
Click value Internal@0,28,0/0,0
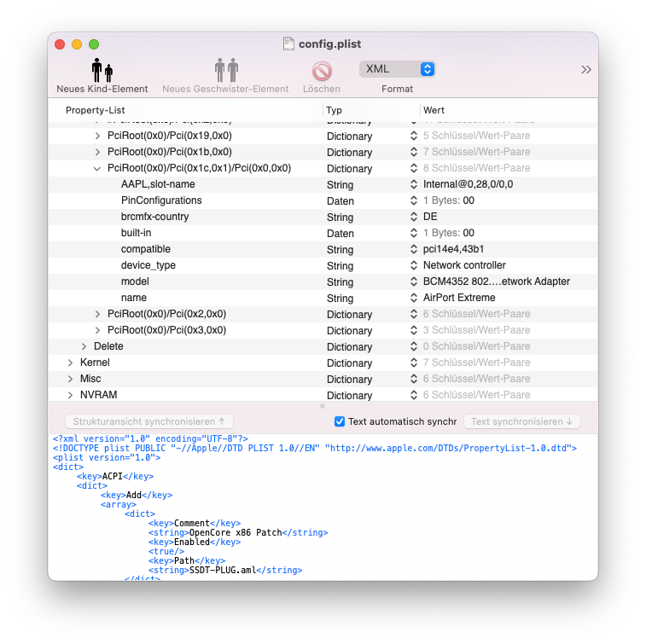[468, 184]
